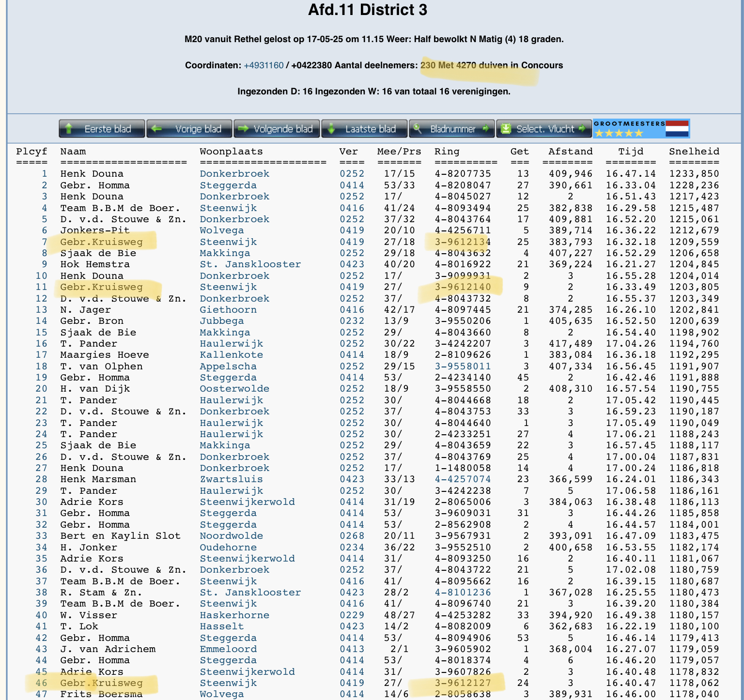Click the download icon on Select. Vlucht
The width and height of the screenshot is (744, 700).
[x=506, y=129]
